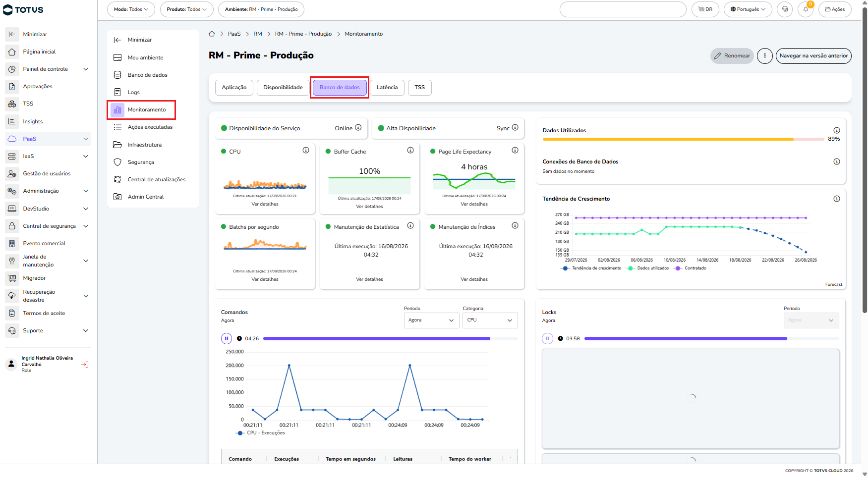Open Central de atualizações in the side menu
This screenshot has height=477, width=868.
point(157,179)
